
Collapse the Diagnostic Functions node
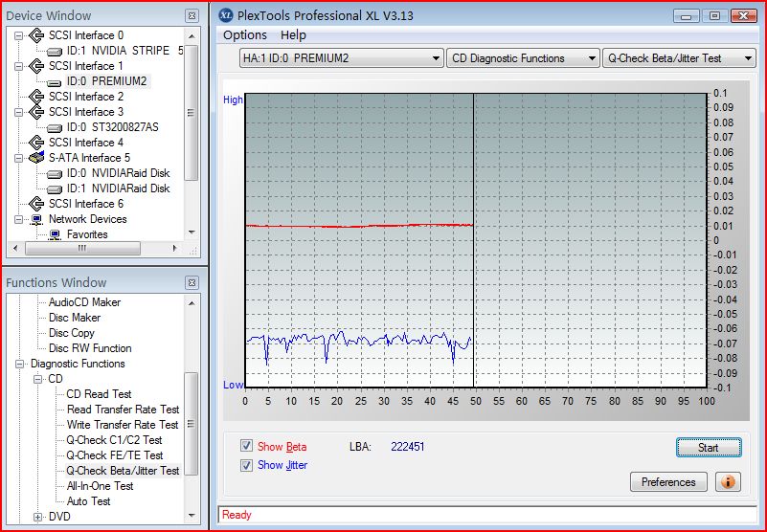19,364
